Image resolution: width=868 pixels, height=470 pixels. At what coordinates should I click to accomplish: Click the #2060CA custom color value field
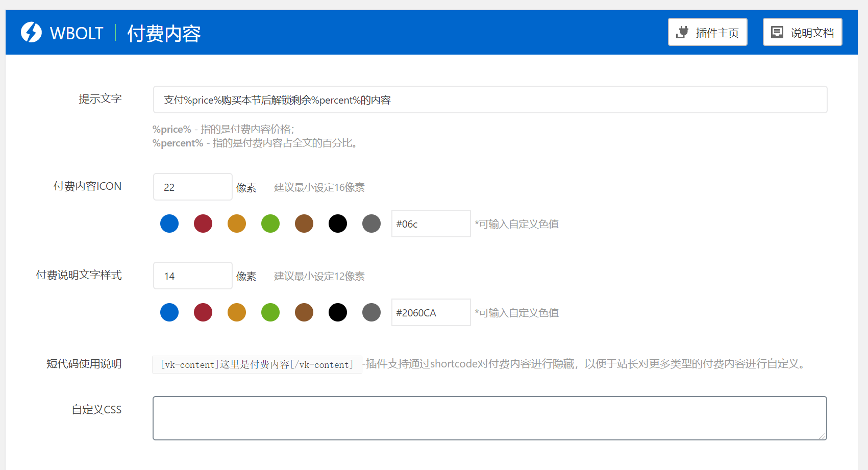tap(430, 312)
